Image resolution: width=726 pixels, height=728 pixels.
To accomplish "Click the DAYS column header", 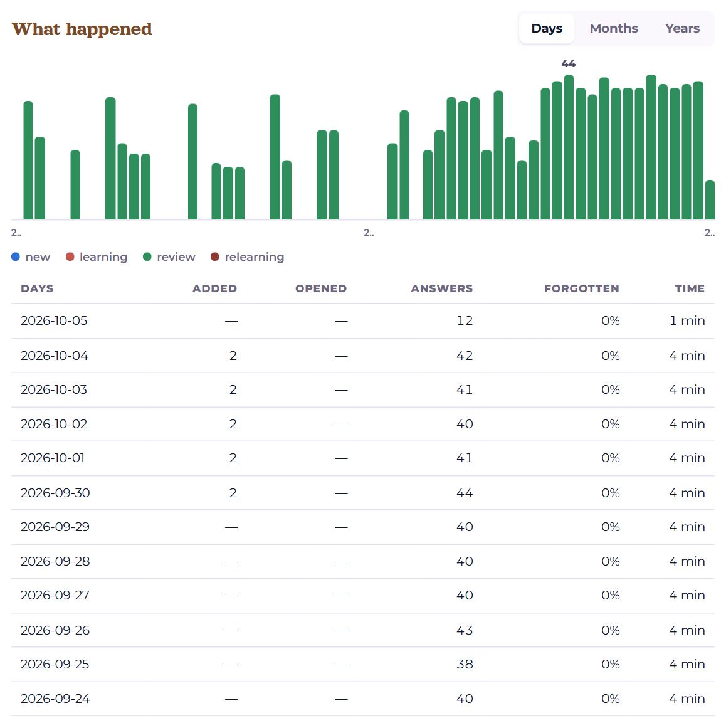I will [37, 288].
